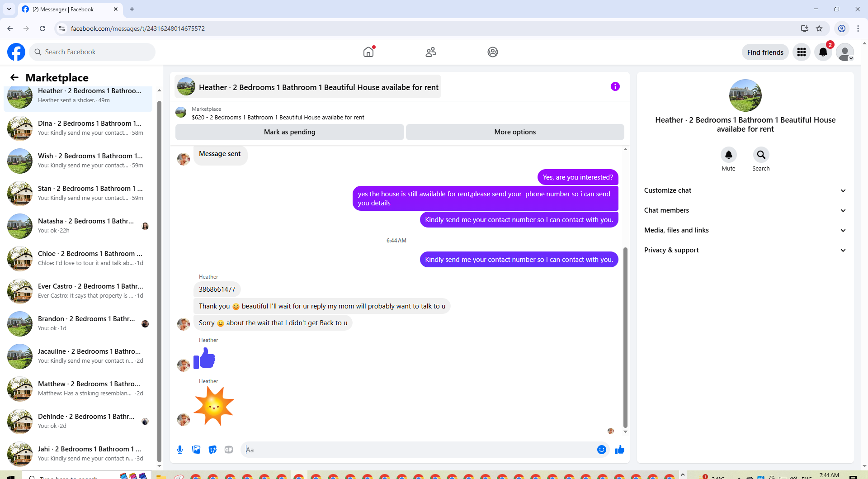Open Stan's conversation in the list
The image size is (868, 479).
tap(78, 193)
